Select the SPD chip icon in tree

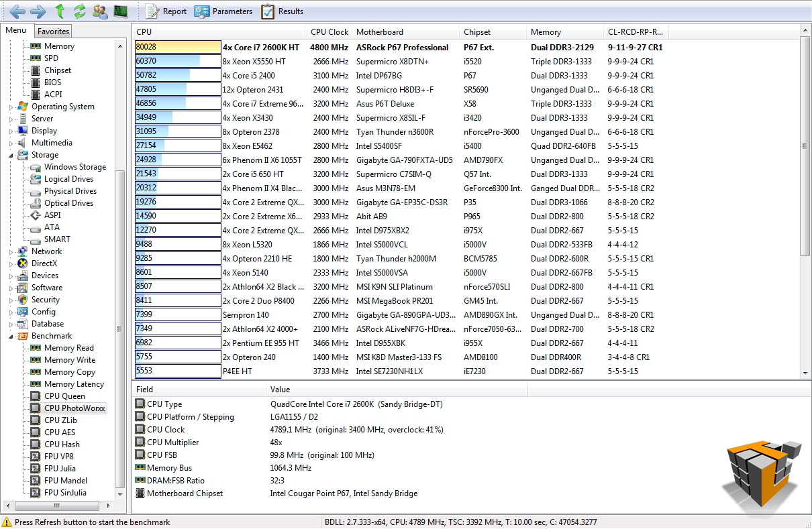point(36,58)
